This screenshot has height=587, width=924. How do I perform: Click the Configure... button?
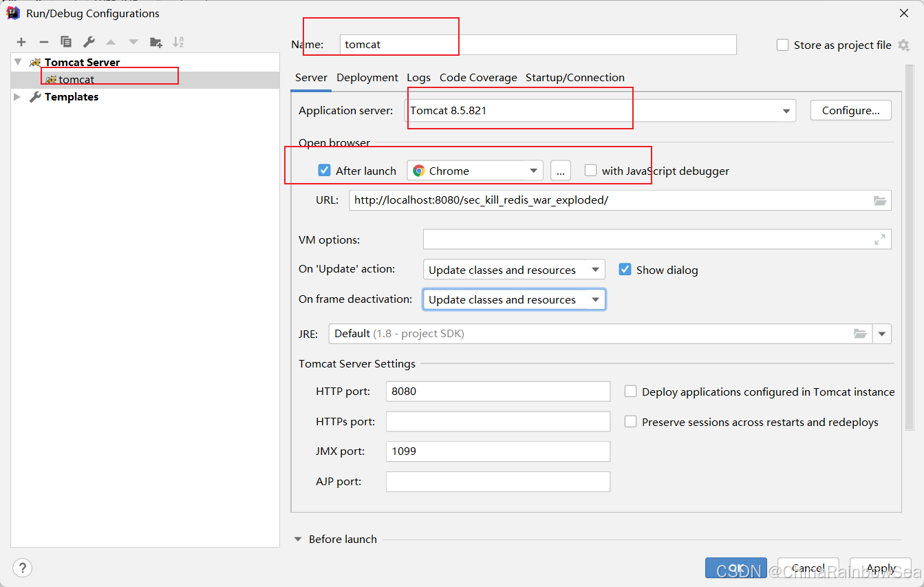(850, 110)
